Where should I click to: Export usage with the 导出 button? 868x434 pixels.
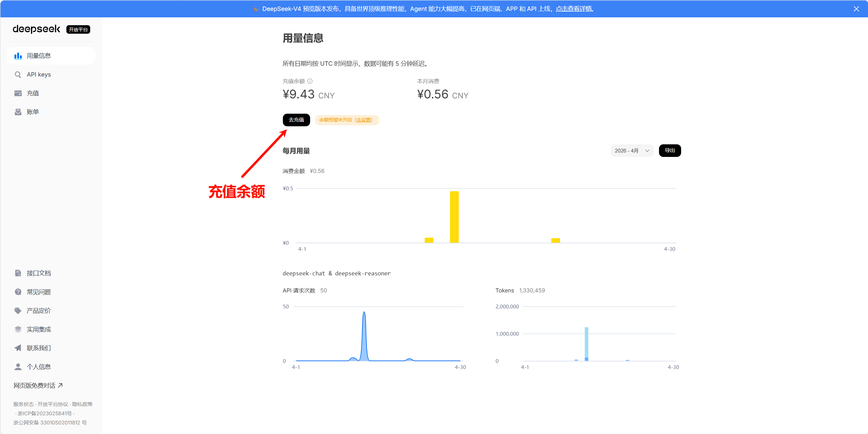(x=670, y=150)
